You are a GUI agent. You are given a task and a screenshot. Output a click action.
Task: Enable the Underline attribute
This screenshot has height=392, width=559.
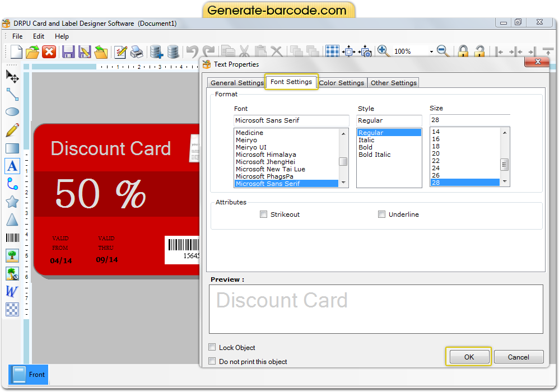[x=381, y=214]
